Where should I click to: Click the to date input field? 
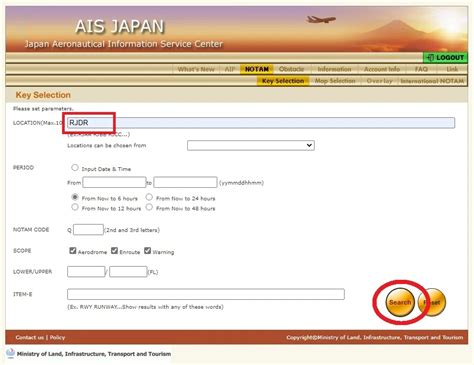[185, 182]
